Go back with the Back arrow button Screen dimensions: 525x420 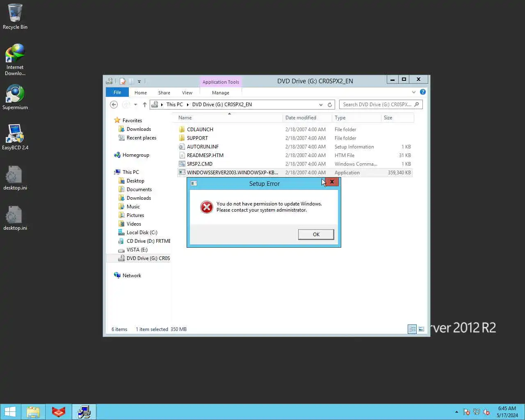114,105
